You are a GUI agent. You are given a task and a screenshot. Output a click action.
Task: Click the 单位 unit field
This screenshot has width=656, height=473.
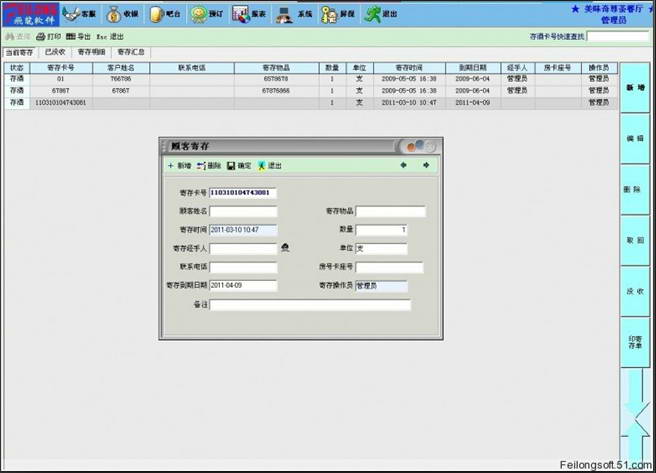(x=381, y=248)
